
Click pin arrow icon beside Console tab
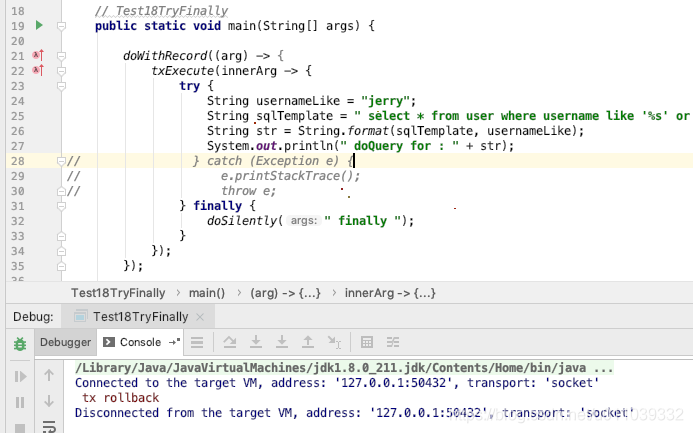175,342
